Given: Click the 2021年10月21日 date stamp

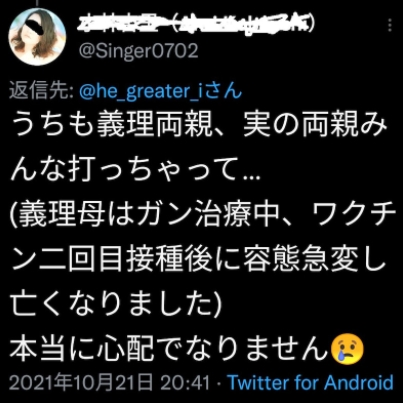Looking at the screenshot, I should coord(81,382).
